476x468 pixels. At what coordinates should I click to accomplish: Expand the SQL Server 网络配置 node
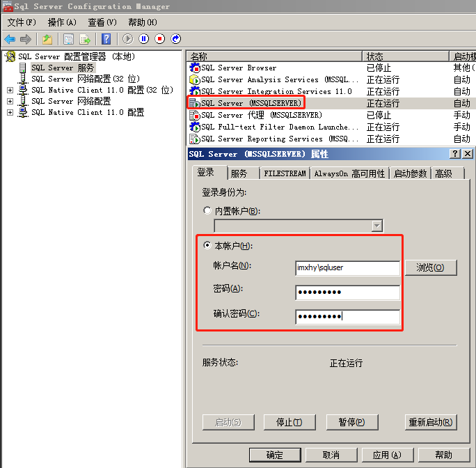click(x=10, y=101)
